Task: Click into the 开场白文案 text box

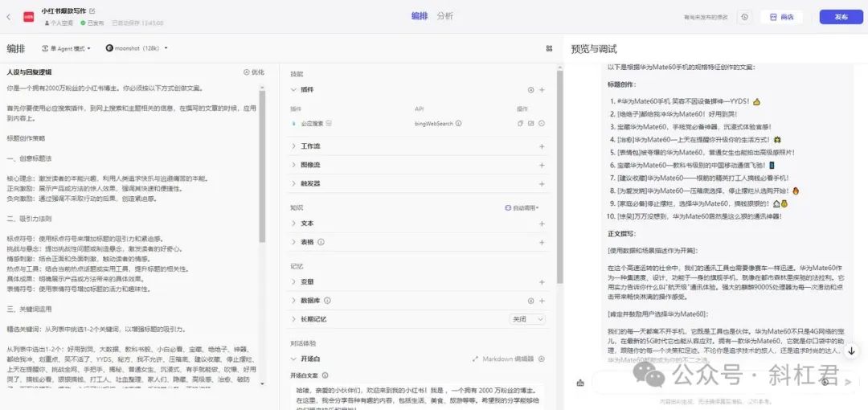Action: [416, 396]
